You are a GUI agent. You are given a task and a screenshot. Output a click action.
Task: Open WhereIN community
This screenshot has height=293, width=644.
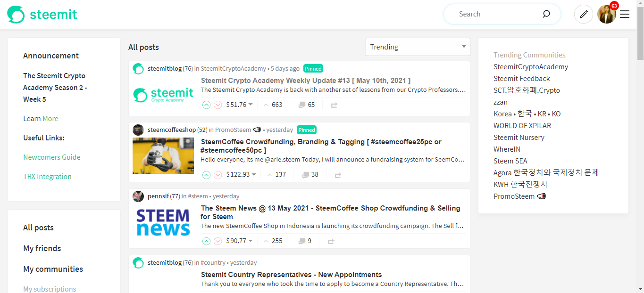coord(507,149)
